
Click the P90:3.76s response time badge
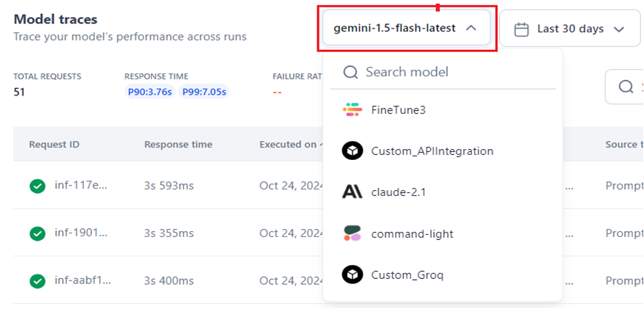coord(150,92)
